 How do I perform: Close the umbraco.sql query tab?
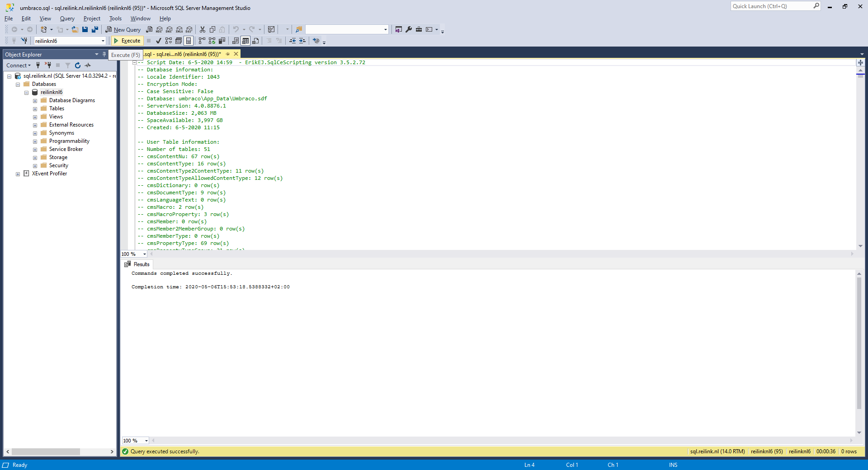click(x=236, y=54)
